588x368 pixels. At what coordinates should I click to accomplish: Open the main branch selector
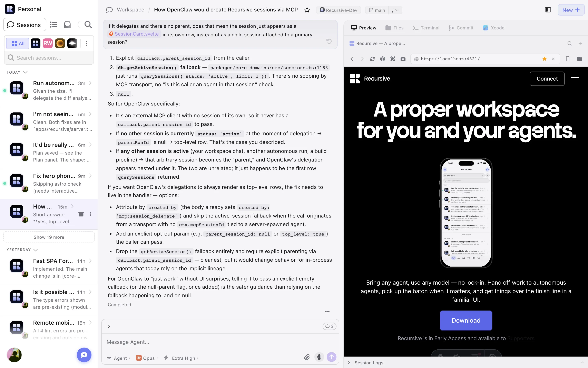coord(377,10)
